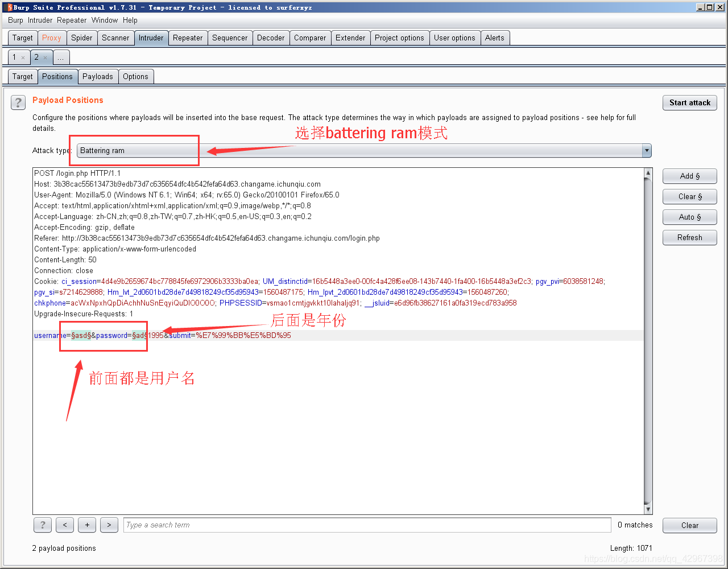Open the Help menu

click(130, 20)
